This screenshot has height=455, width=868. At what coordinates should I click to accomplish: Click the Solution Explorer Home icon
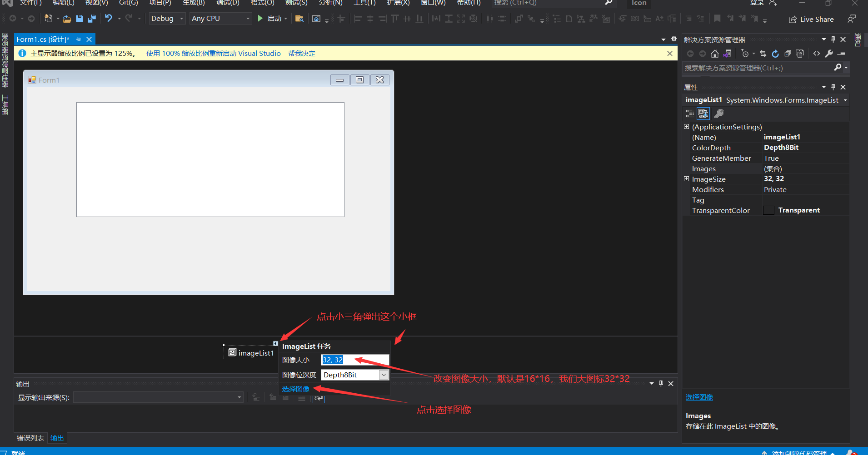coord(715,54)
